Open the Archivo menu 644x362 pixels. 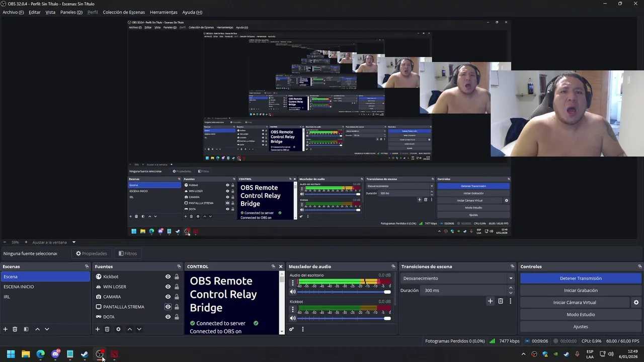click(13, 12)
